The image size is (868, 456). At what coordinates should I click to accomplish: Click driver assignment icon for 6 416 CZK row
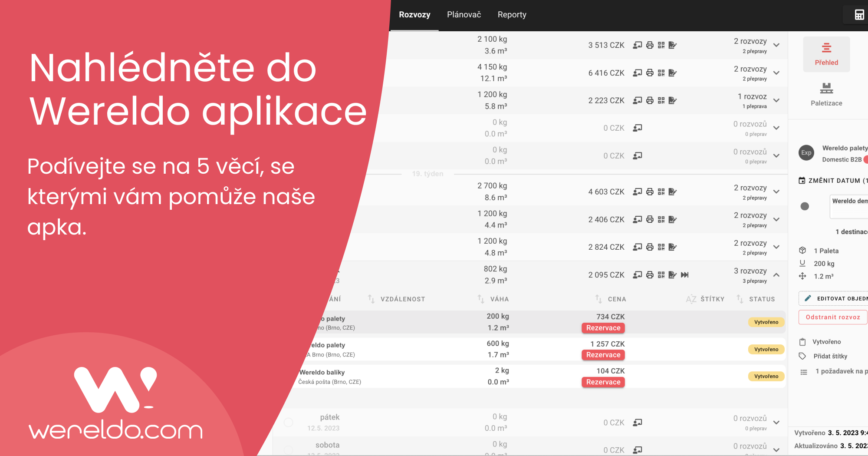[637, 73]
